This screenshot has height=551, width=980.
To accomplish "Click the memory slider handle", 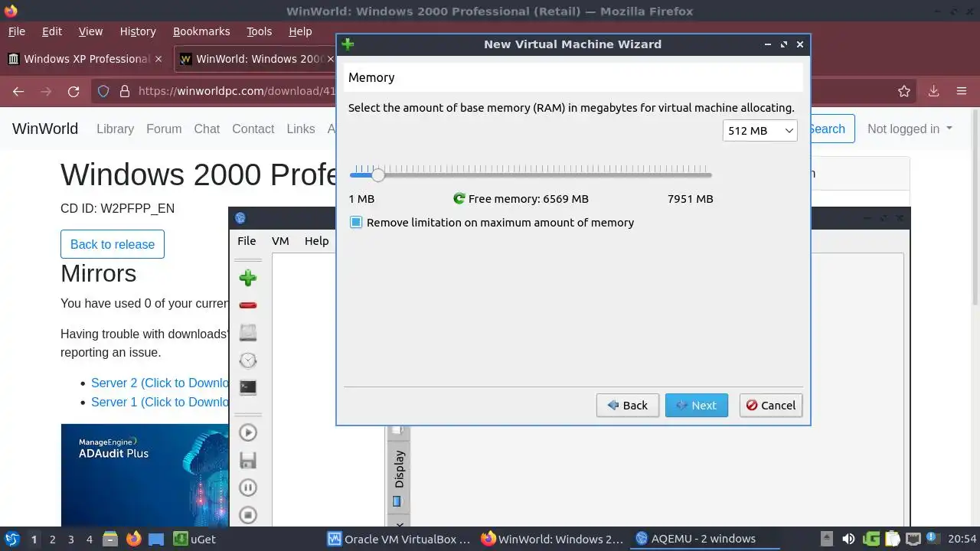I will point(377,175).
